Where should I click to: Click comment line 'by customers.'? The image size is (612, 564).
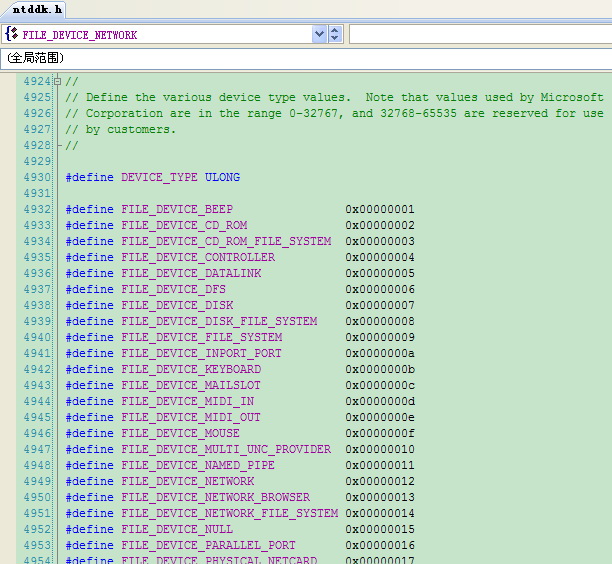(121, 129)
